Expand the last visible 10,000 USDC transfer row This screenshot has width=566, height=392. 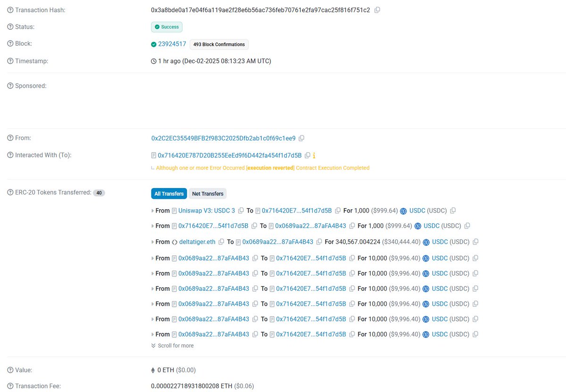[152, 334]
